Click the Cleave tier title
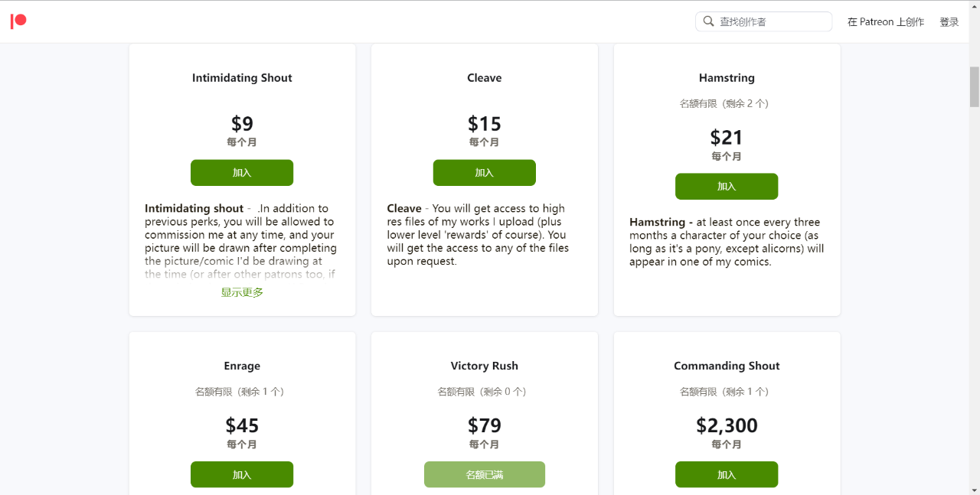Screen dimensions: 980x495 pyautogui.click(x=484, y=78)
